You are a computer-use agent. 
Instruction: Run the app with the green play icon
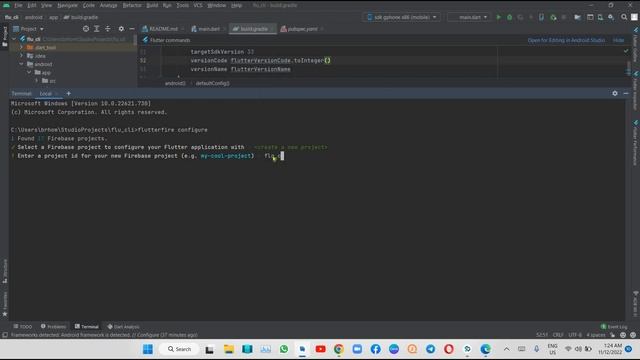tap(498, 17)
